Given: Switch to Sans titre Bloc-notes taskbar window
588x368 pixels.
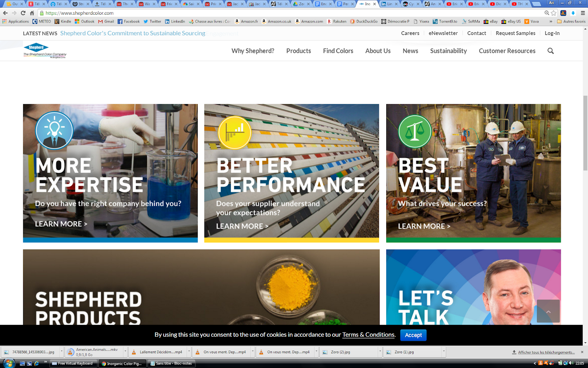Looking at the screenshot, I should pos(172,363).
